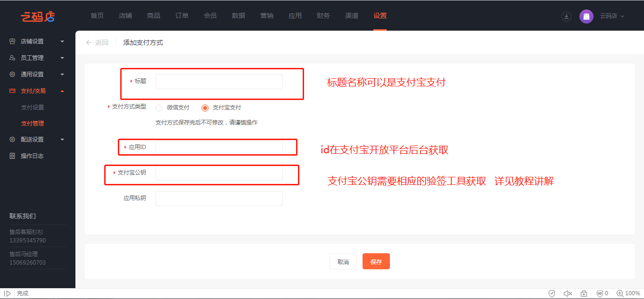Screen dimensions: 644x299
Task: Open the 商品 top menu
Action: pyautogui.click(x=154, y=16)
